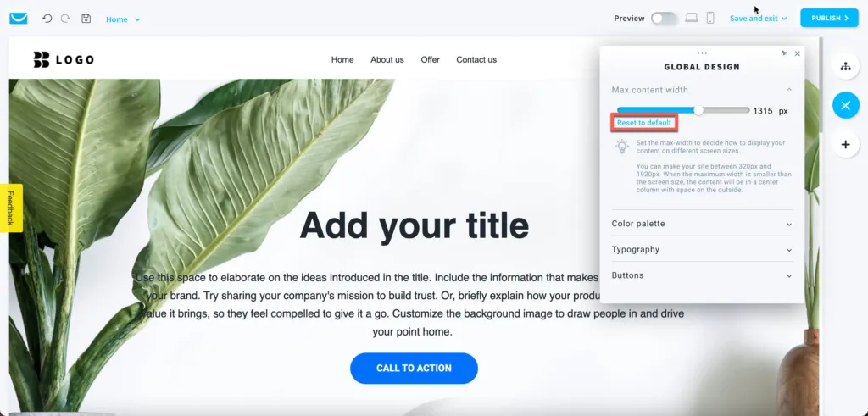The height and width of the screenshot is (416, 868).
Task: Click the Max content width slider handle
Action: click(x=698, y=111)
